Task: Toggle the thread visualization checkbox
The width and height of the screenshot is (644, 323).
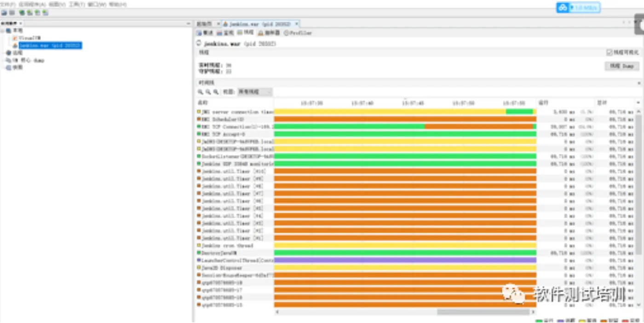Action: point(609,52)
